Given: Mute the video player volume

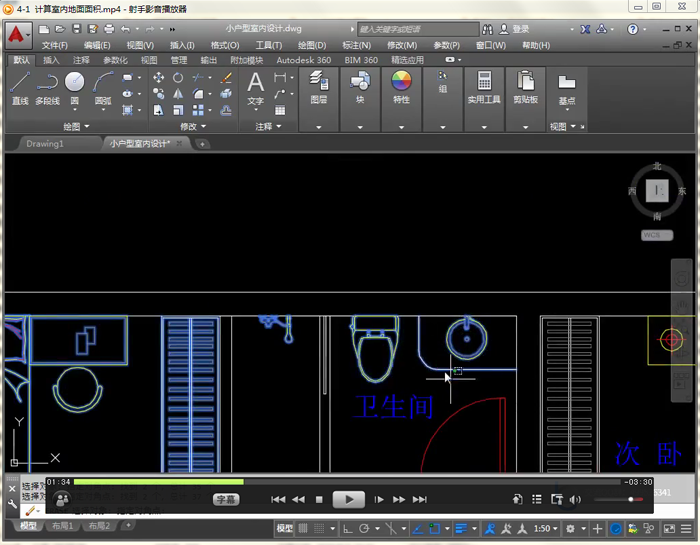Looking at the screenshot, I should (575, 499).
